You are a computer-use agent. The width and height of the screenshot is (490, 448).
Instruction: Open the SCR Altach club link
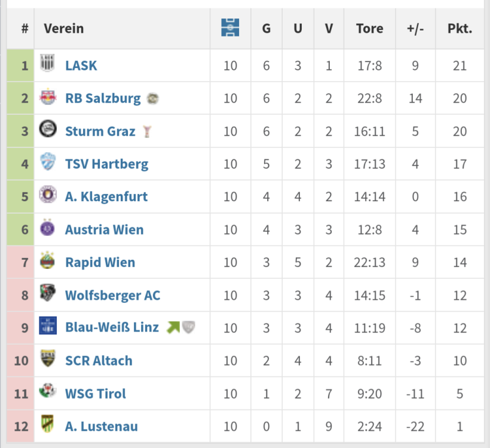tap(99, 361)
